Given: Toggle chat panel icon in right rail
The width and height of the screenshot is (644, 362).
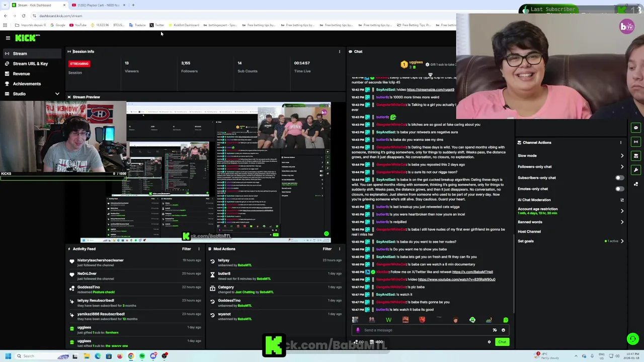Looking at the screenshot, I should (x=636, y=128).
